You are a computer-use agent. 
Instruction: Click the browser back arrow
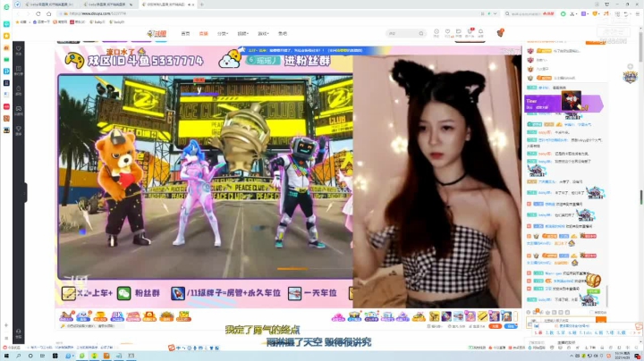[18, 13]
